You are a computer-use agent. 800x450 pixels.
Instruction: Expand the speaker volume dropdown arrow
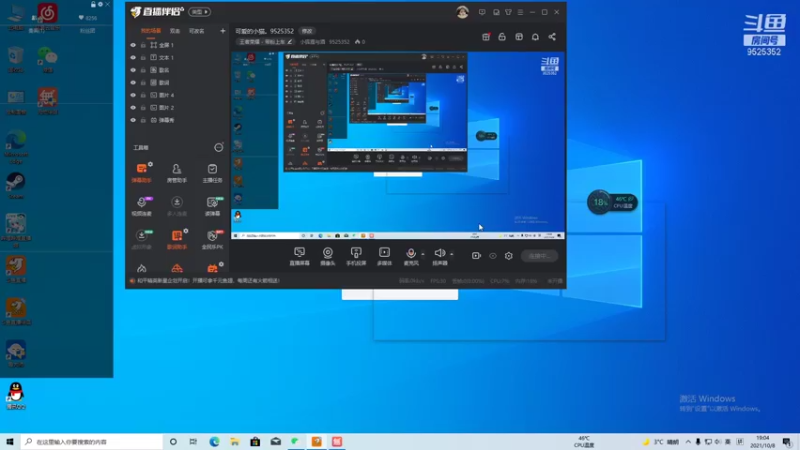point(452,254)
